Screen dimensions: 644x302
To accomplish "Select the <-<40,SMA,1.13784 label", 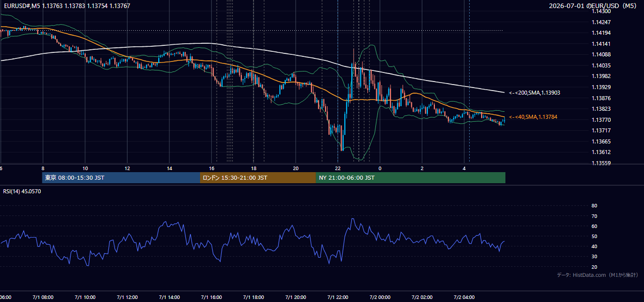I will [532, 117].
